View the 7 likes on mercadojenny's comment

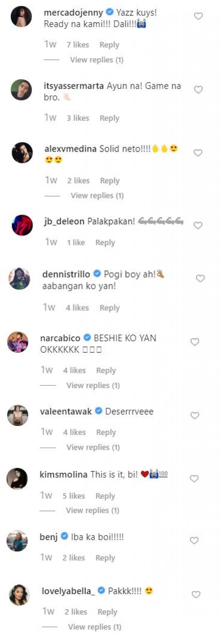[78, 45]
